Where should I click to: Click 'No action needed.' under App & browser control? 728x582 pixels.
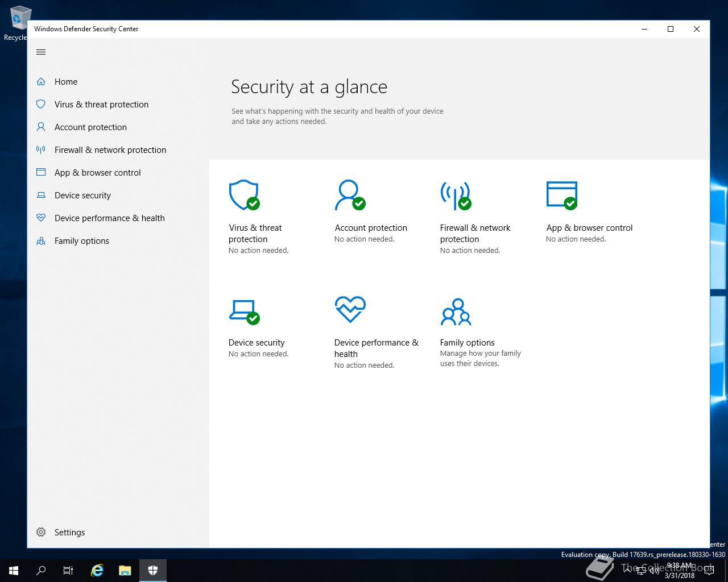[x=576, y=239]
